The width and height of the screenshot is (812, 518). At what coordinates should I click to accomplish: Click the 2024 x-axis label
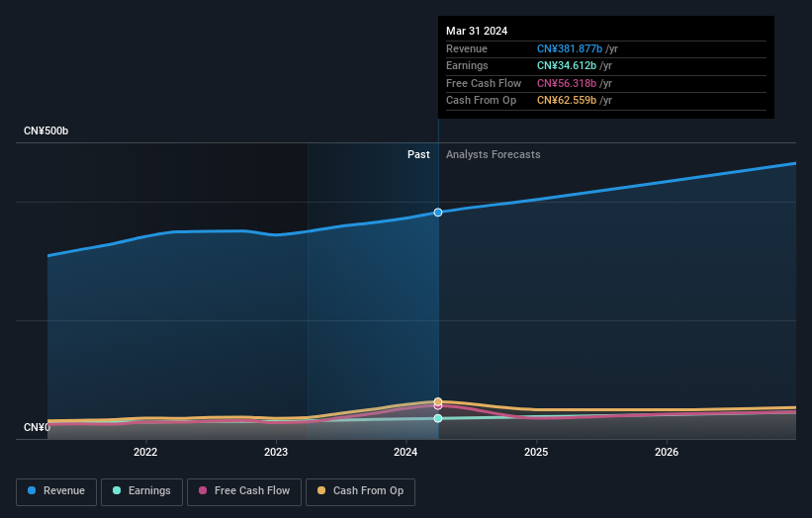(x=406, y=453)
